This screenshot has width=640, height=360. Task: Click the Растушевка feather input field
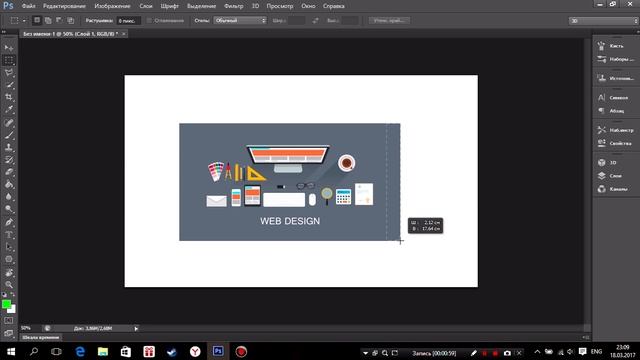pos(129,20)
